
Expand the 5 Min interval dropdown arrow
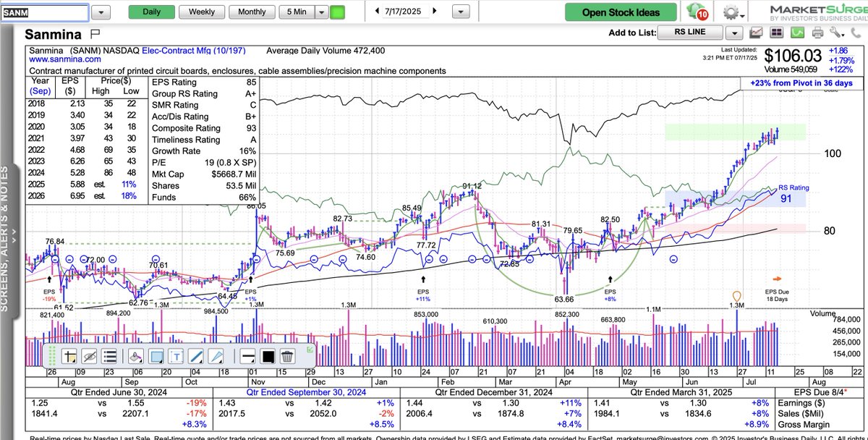[321, 12]
